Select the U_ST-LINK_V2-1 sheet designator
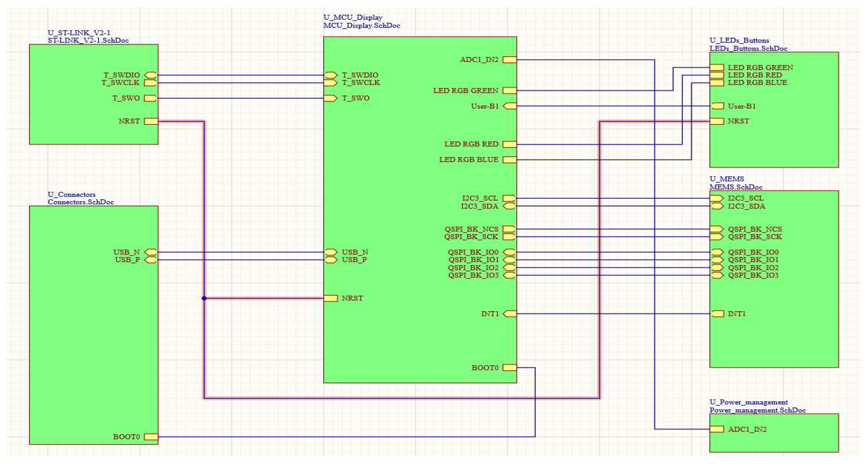 (x=79, y=33)
